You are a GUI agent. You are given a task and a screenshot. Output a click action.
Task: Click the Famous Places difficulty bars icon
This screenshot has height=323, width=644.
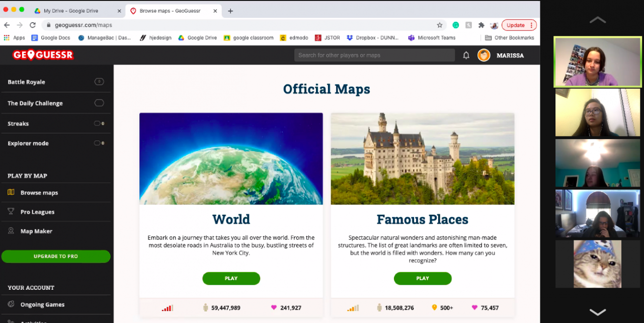(x=353, y=308)
